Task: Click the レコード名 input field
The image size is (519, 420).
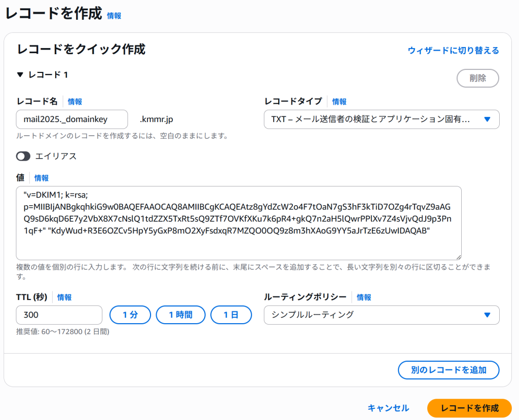Action: pyautogui.click(x=72, y=120)
